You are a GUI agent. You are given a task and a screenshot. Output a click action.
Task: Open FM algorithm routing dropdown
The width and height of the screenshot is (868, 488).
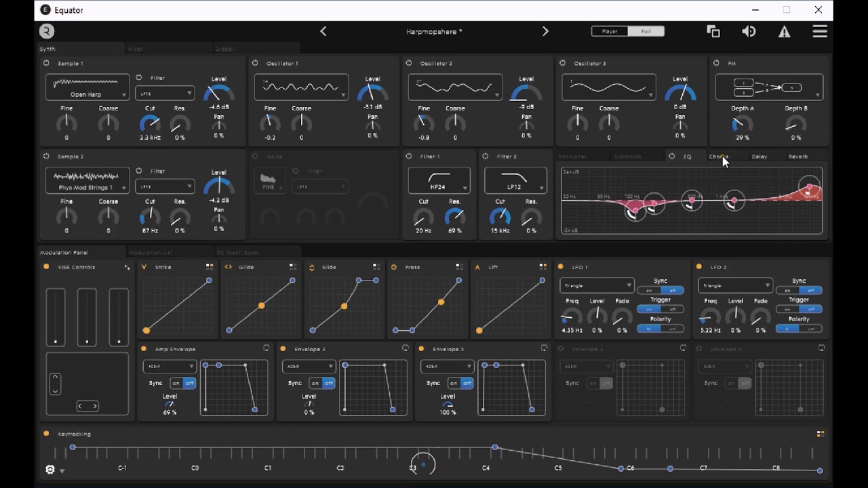click(770, 87)
